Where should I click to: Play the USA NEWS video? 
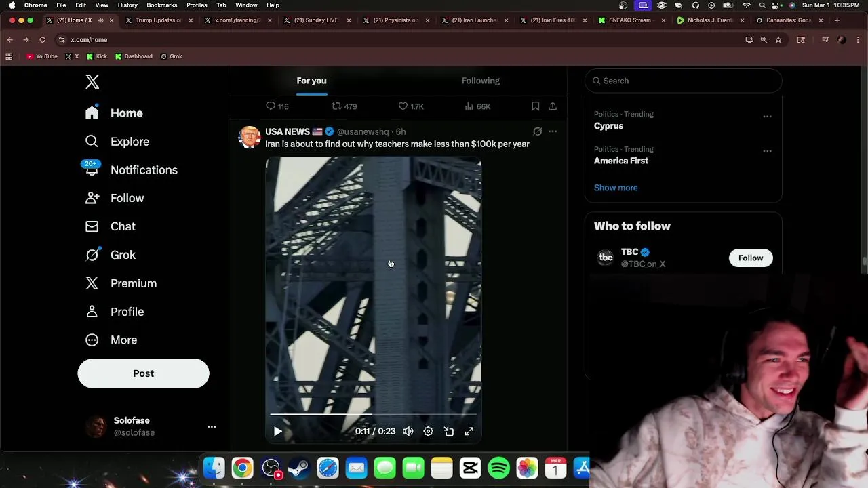pyautogui.click(x=277, y=431)
